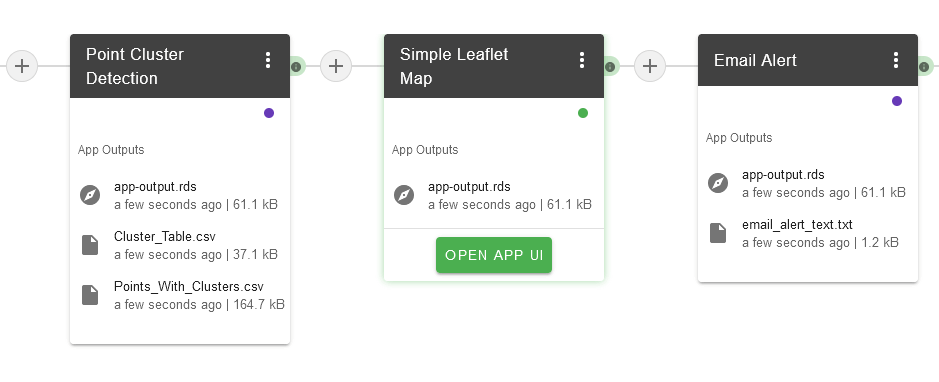Image resolution: width=939 pixels, height=382 pixels.
Task: Click Points_With_Clusters.csv file icon
Action: [x=90, y=295]
